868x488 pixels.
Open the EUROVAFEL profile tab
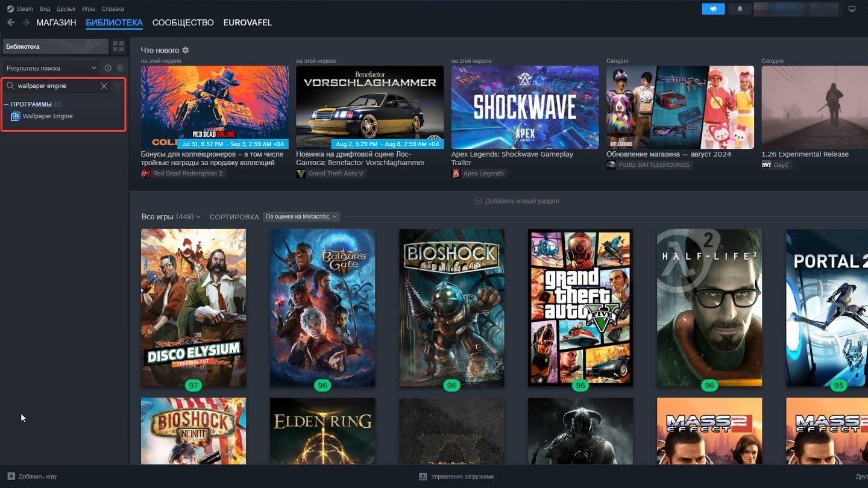coord(247,22)
